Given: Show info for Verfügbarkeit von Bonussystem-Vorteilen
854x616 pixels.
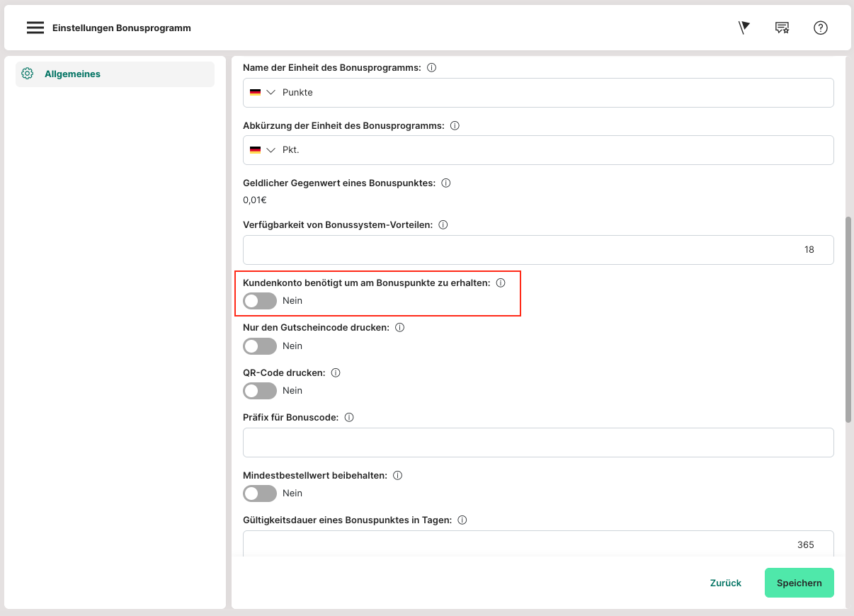Looking at the screenshot, I should [x=443, y=225].
